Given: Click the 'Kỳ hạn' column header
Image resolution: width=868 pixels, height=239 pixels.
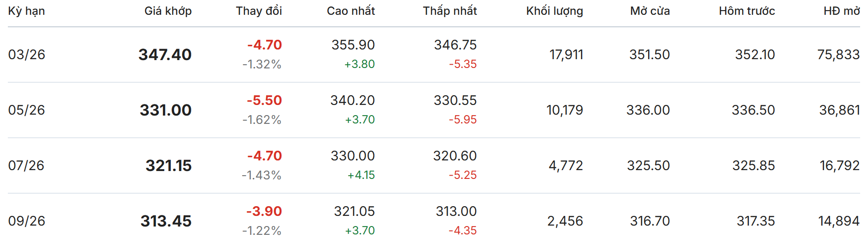Looking at the screenshot, I should pyautogui.click(x=26, y=11).
